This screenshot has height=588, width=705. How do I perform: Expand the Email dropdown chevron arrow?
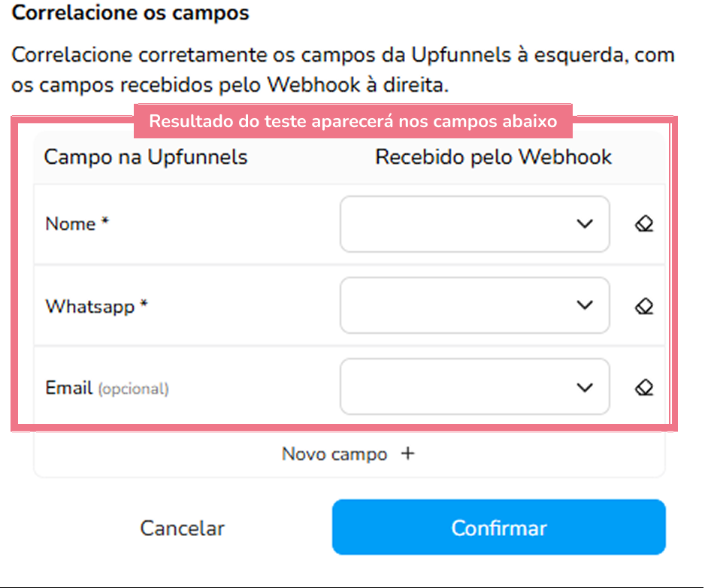tap(585, 387)
